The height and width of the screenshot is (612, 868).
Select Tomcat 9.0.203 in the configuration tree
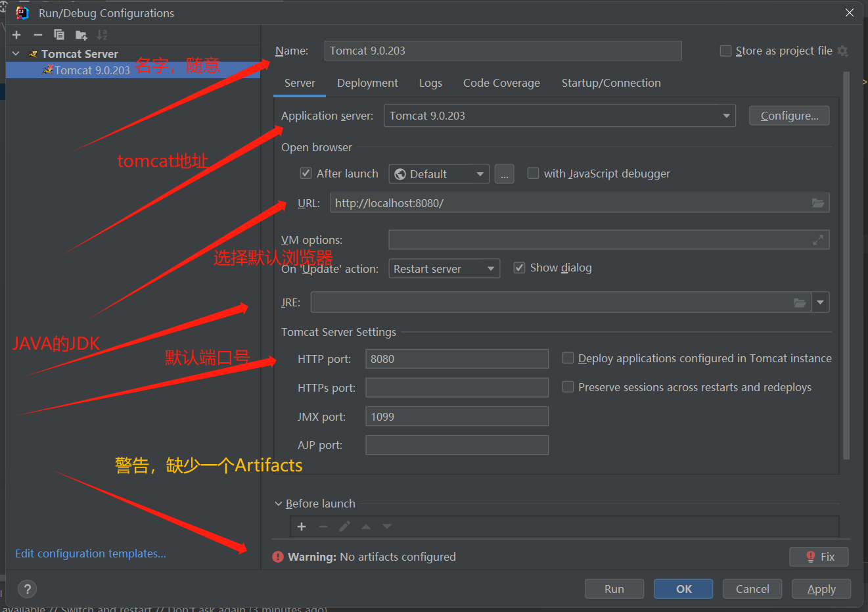[x=133, y=70]
